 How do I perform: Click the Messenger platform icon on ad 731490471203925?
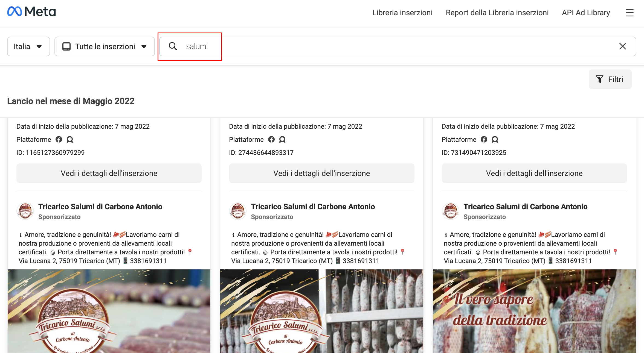pyautogui.click(x=495, y=140)
